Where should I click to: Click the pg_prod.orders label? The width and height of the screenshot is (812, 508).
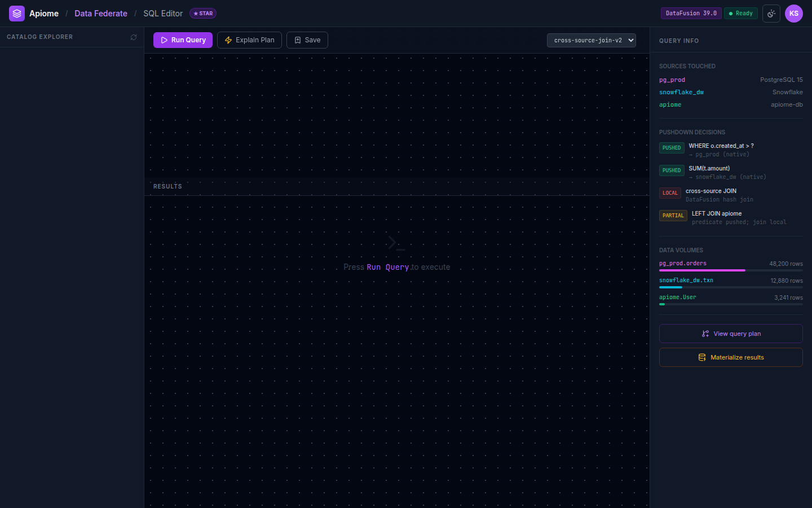point(683,264)
